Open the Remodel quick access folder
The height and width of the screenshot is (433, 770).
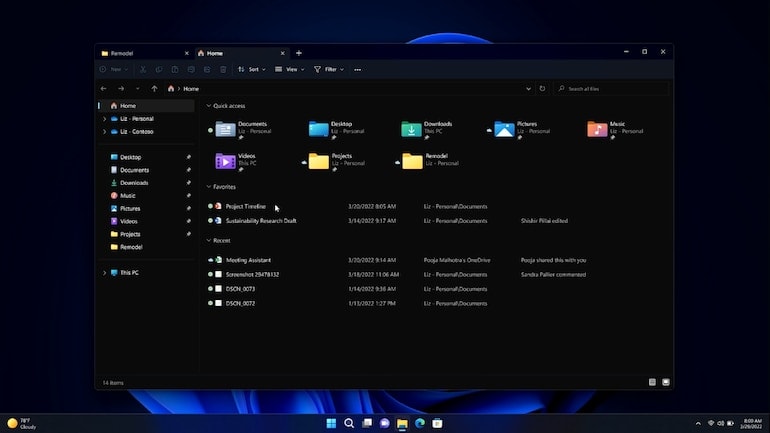click(428, 162)
